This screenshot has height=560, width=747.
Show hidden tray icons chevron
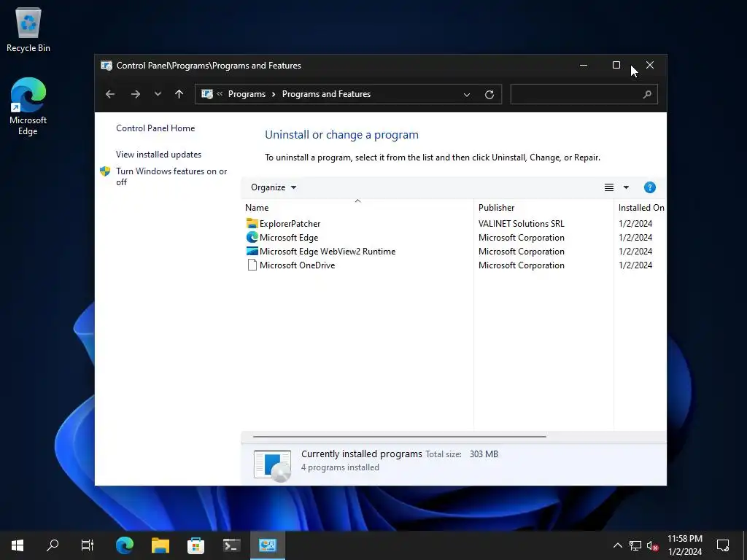617,545
